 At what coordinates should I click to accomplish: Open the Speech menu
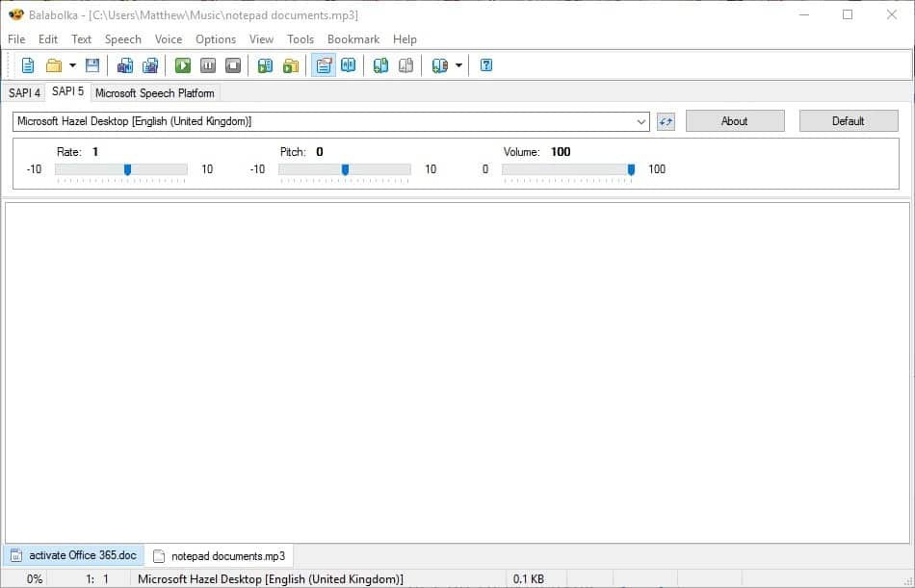pyautogui.click(x=122, y=39)
